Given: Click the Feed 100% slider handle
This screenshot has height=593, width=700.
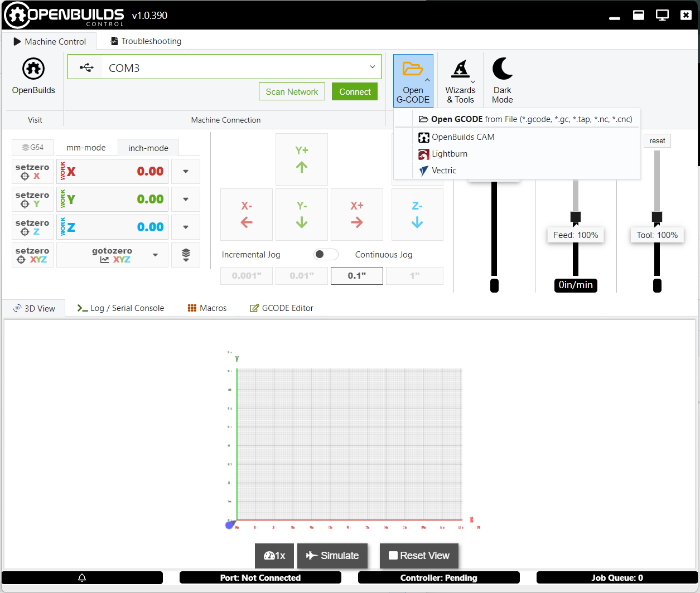Looking at the screenshot, I should pyautogui.click(x=576, y=217).
